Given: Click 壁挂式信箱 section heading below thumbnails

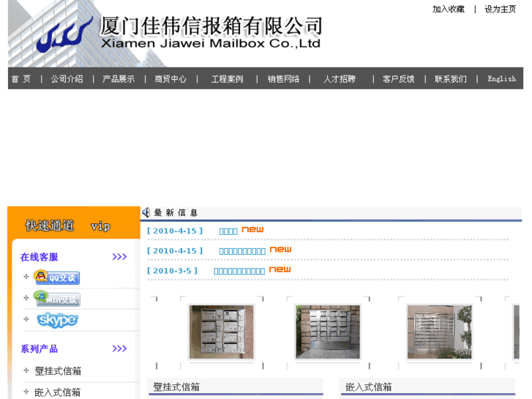Looking at the screenshot, I should (x=176, y=387).
